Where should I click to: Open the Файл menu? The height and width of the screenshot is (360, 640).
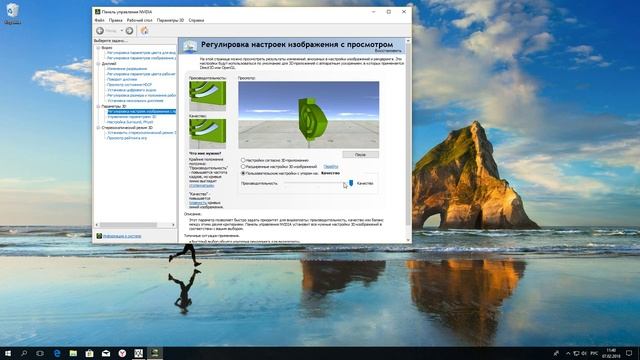(99, 20)
